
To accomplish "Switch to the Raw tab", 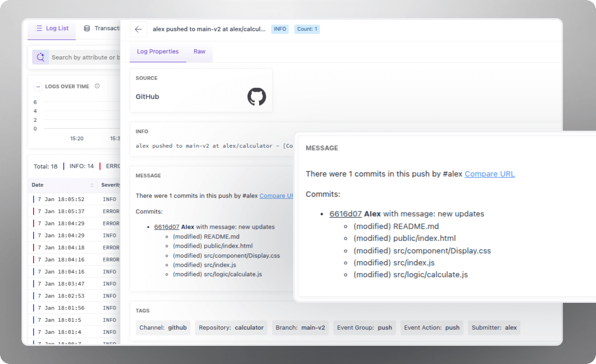I will pyautogui.click(x=199, y=52).
